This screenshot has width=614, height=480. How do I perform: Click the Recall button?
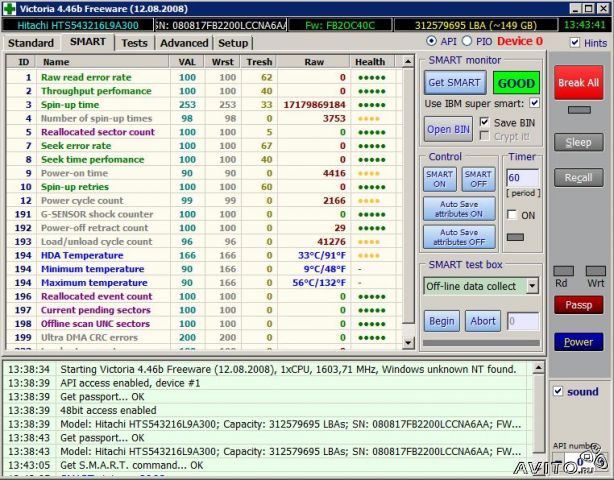pyautogui.click(x=578, y=178)
